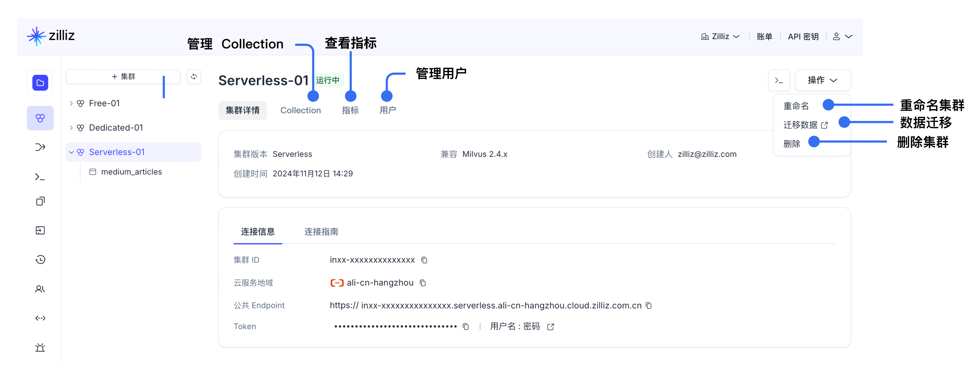Open the API 密钥 link
The height and width of the screenshot is (382, 980).
803,37
